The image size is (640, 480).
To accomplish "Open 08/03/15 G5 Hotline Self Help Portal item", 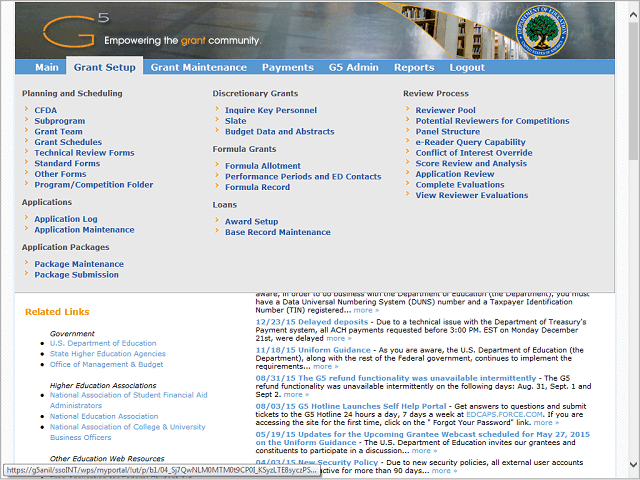I will [x=351, y=407].
